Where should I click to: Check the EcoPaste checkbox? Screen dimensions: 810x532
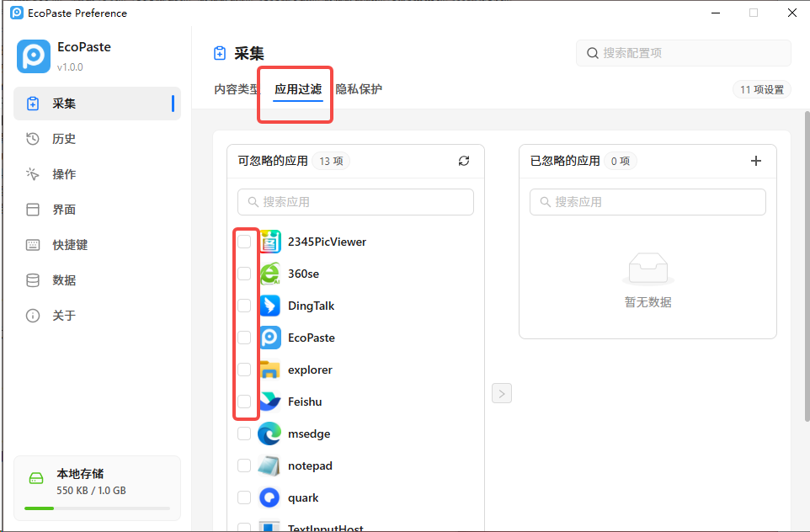coord(244,338)
